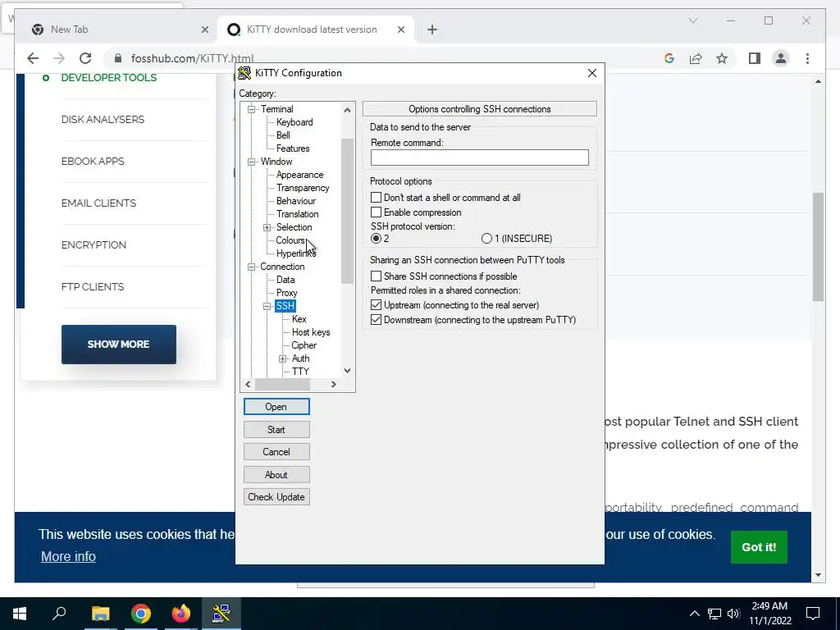Open a new Chrome tab
The height and width of the screenshot is (630, 840).
point(432,30)
